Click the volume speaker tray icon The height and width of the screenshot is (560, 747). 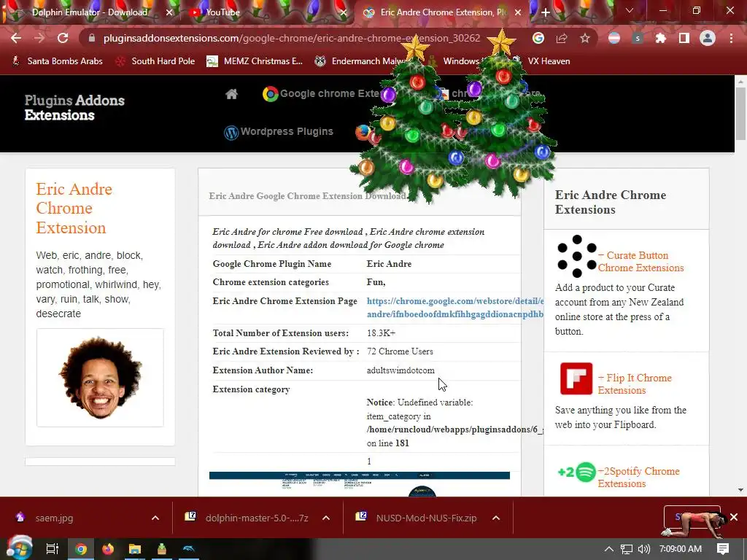click(x=643, y=549)
